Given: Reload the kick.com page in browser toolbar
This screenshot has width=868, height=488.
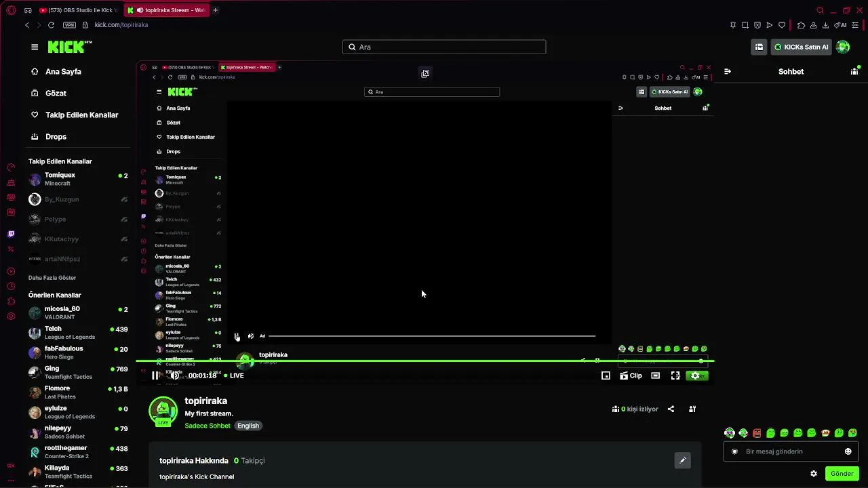Looking at the screenshot, I should tap(52, 25).
